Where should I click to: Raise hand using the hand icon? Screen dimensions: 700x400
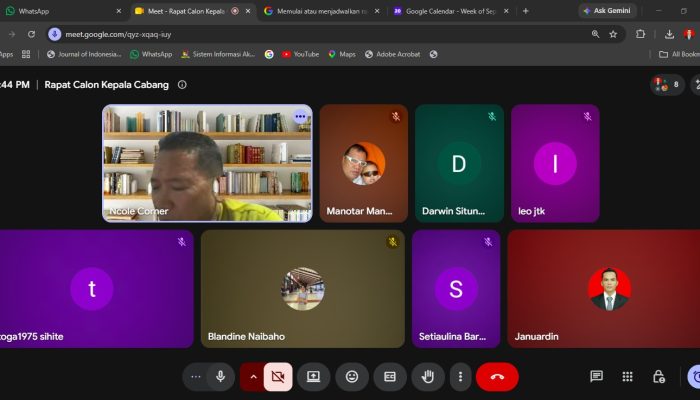(x=428, y=377)
